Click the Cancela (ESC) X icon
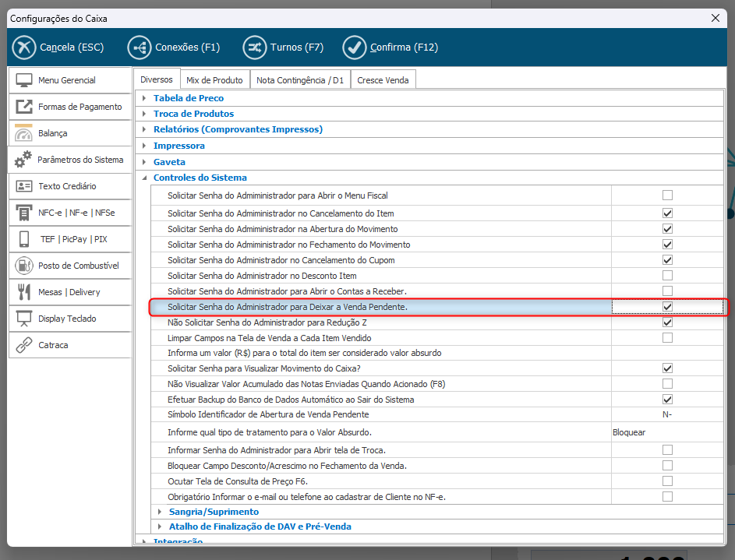The height and width of the screenshot is (560, 735). coord(24,48)
